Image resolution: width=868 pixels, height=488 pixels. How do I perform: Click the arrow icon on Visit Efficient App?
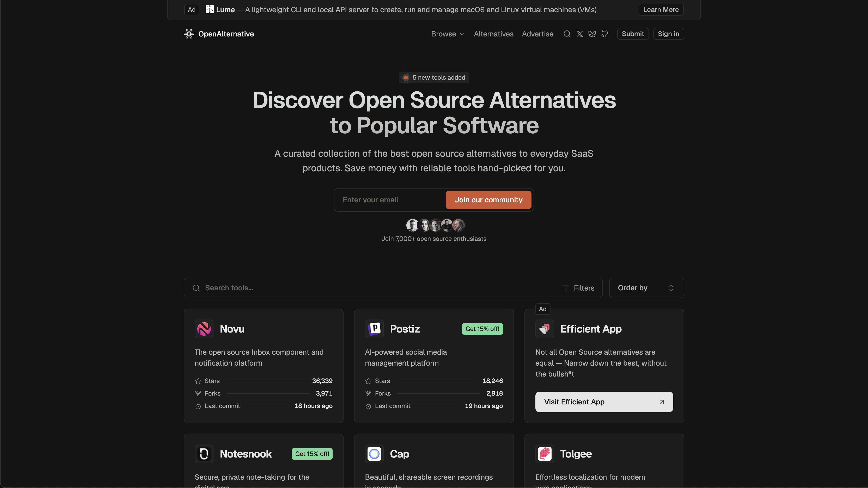(662, 402)
